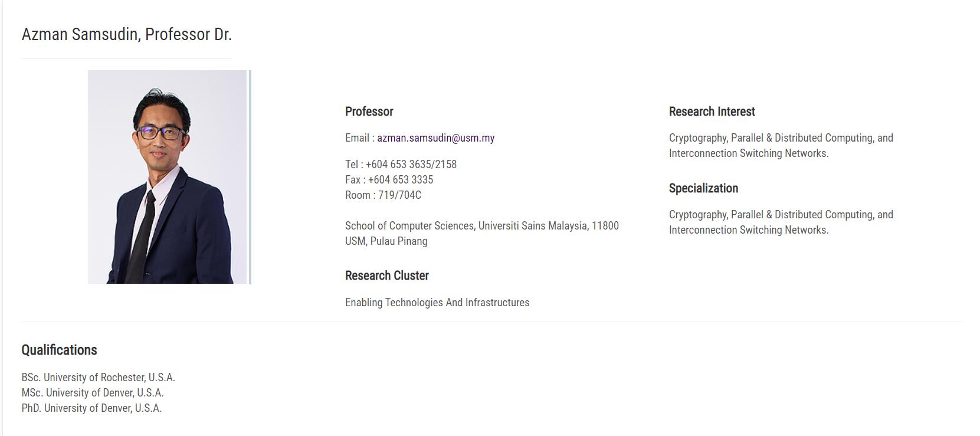Click the 'Professor' heading
Image resolution: width=980 pixels, height=436 pixels.
coord(369,112)
